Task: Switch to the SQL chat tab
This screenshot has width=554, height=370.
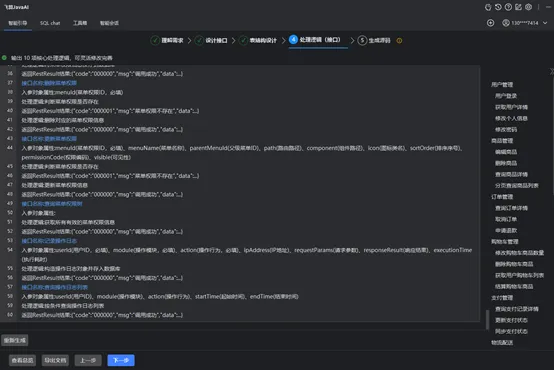Action: click(50, 23)
